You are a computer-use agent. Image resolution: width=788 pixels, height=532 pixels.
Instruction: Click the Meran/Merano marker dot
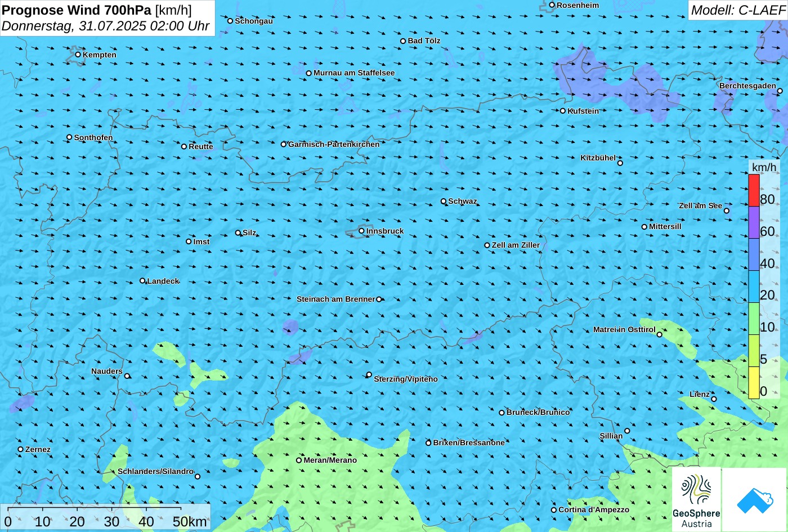click(298, 460)
